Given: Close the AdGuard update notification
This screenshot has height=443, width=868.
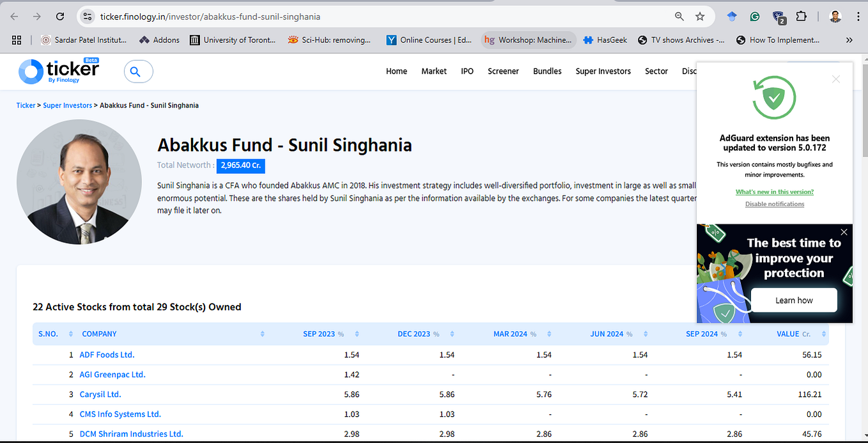Looking at the screenshot, I should coord(835,79).
